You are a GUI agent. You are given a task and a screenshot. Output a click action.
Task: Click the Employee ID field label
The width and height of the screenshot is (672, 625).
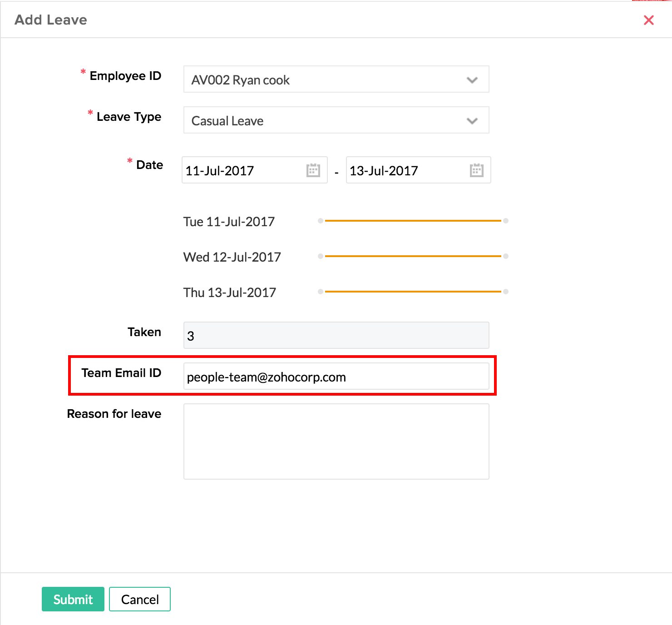click(x=125, y=76)
